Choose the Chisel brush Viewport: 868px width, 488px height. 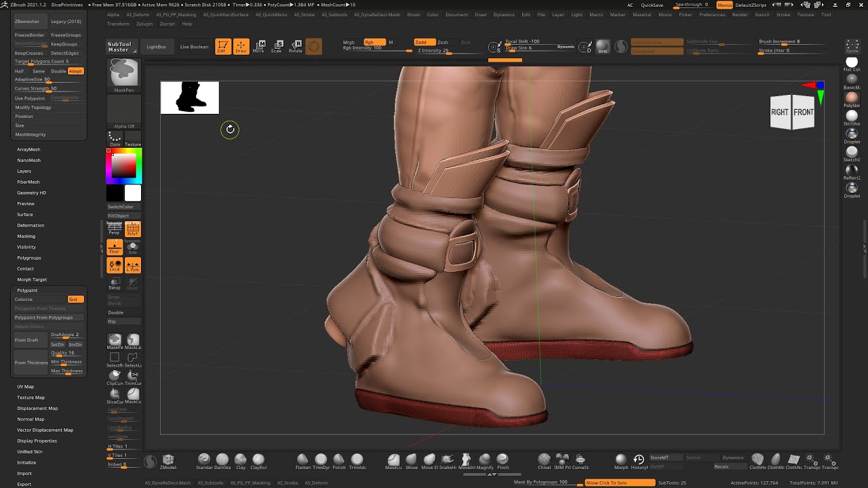[x=545, y=462]
